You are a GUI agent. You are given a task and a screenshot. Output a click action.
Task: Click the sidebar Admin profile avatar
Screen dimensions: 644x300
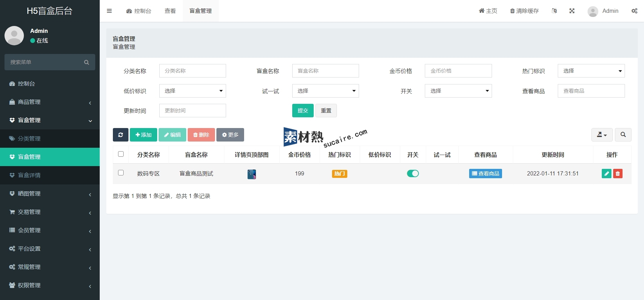(x=14, y=36)
